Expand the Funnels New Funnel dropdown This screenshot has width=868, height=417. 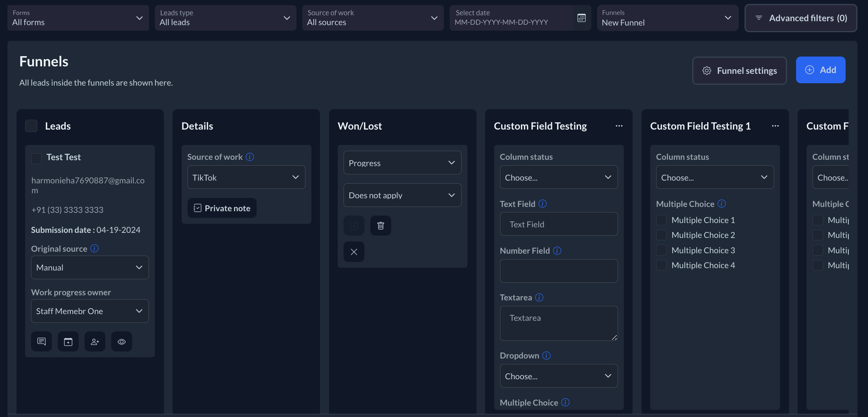(667, 18)
